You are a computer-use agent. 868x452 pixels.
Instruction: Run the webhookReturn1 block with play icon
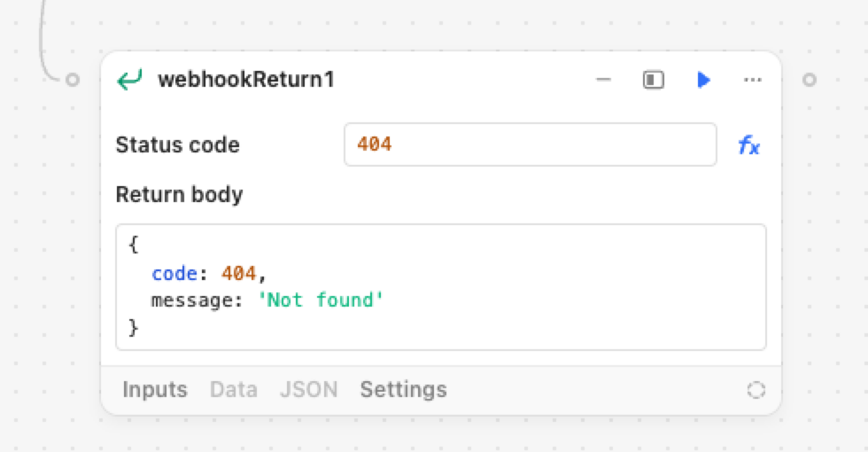click(703, 80)
